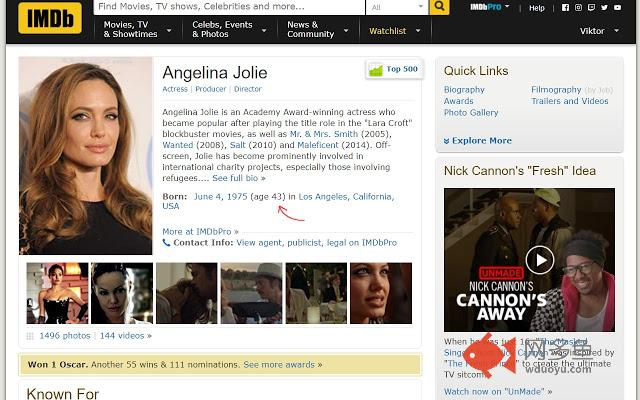This screenshot has width=640, height=400.
Task: Click the photo grid icon beside 1496 photos
Action: [30, 336]
